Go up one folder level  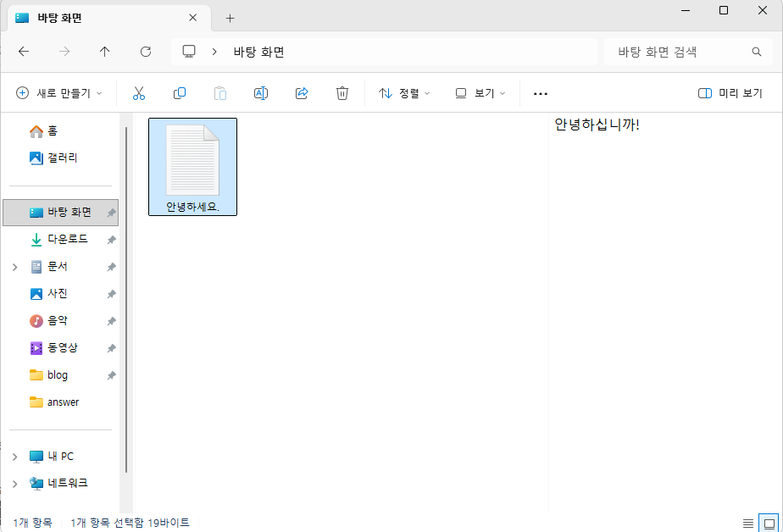tap(104, 51)
